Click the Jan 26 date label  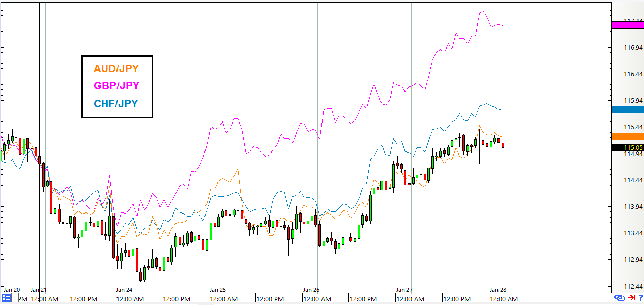click(311, 290)
